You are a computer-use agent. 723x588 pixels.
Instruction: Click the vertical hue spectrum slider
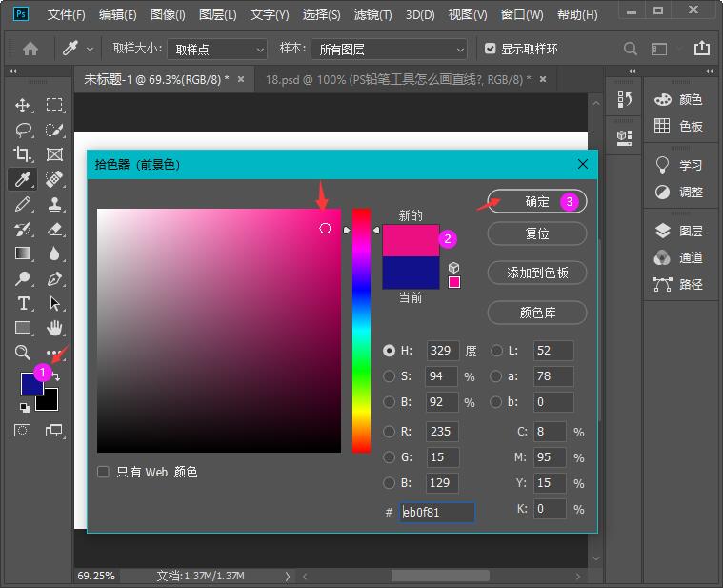pos(362,330)
